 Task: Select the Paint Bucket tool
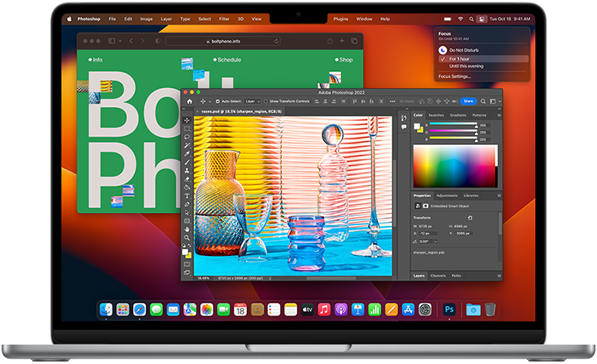click(x=187, y=187)
